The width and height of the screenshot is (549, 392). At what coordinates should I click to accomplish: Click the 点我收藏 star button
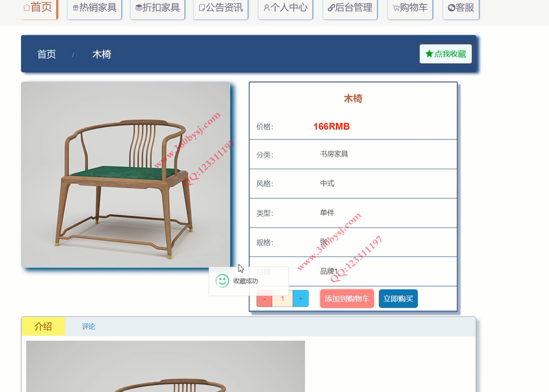tap(446, 54)
